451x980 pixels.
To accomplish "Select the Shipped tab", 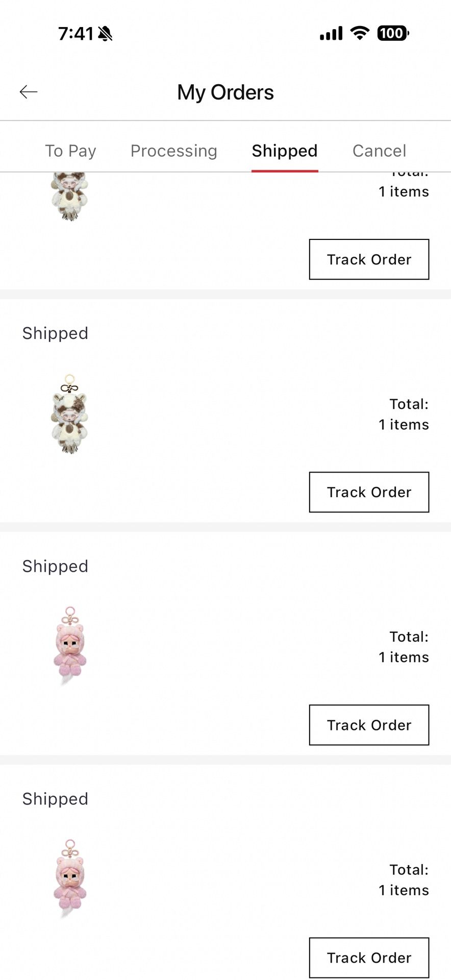I will click(285, 151).
